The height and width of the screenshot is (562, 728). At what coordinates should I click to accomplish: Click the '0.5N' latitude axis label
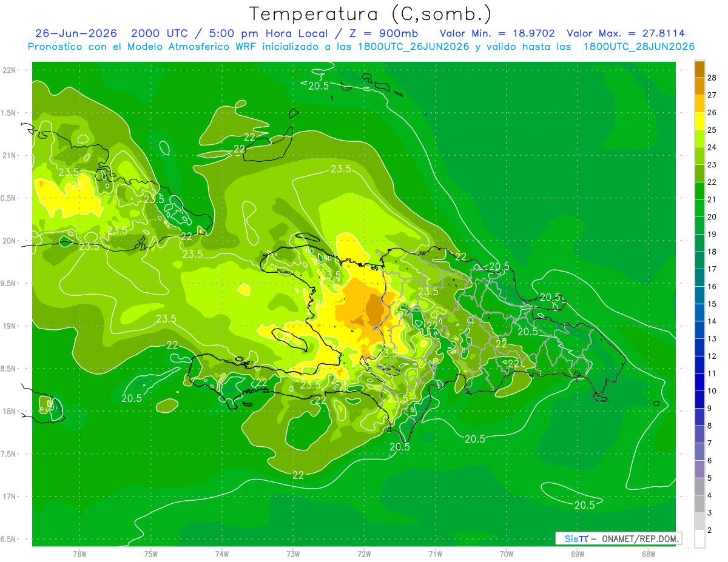[9, 198]
